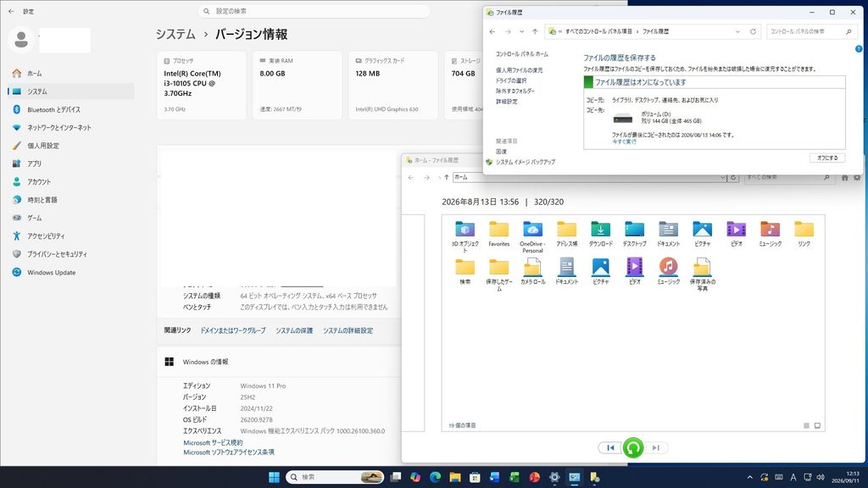Click the コントロール パネルの検索 field
The height and width of the screenshot is (488, 868).
pos(811,31)
